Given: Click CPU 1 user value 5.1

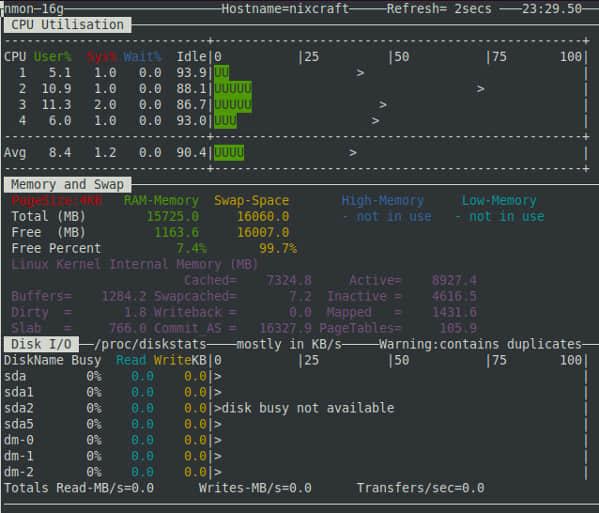Looking at the screenshot, I should pyautogui.click(x=60, y=73).
